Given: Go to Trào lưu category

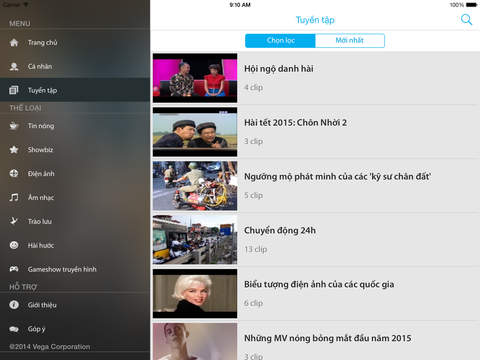Looking at the screenshot, I should tap(75, 221).
